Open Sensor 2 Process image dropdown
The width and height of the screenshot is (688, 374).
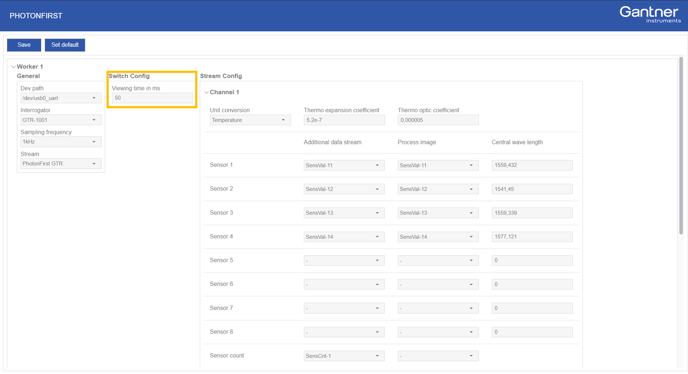[438, 189]
